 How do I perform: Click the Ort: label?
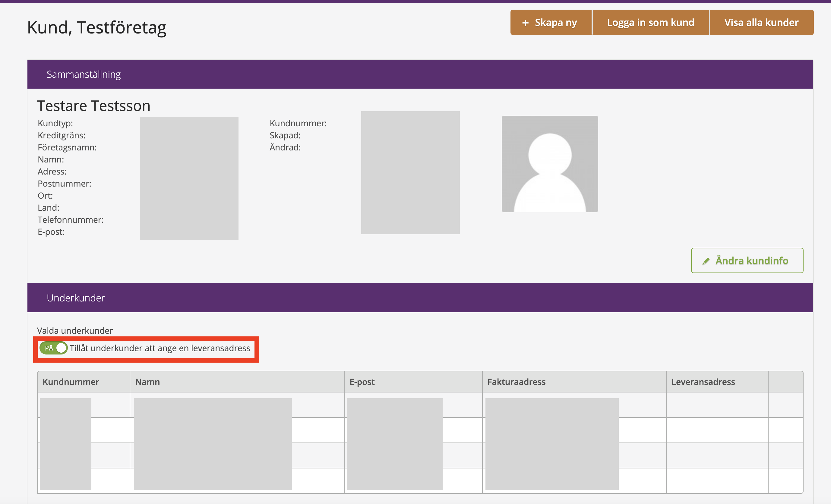pyautogui.click(x=45, y=196)
